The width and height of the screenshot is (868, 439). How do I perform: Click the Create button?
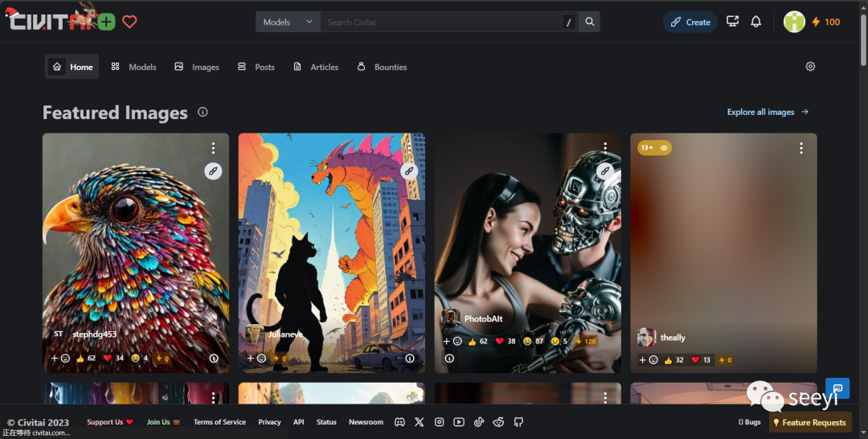(690, 22)
